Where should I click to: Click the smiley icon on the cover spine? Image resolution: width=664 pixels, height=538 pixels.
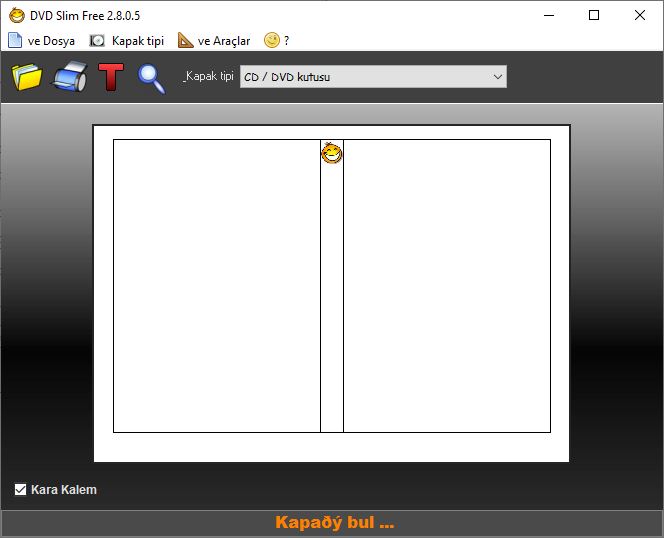click(x=332, y=153)
